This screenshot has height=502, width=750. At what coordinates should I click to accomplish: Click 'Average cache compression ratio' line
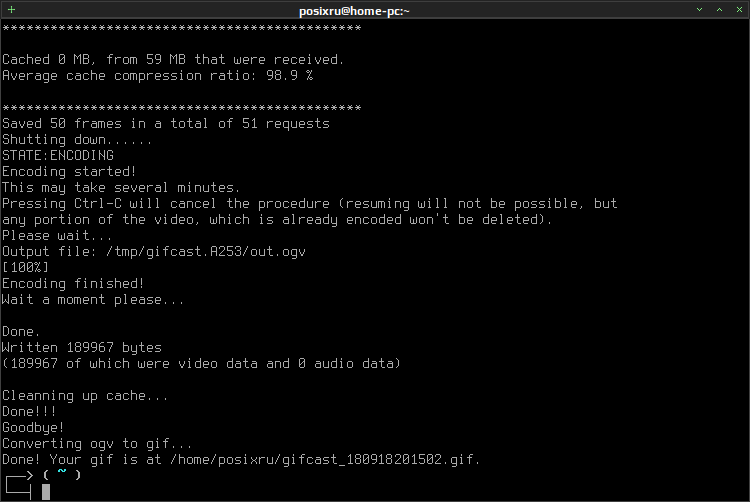point(158,76)
